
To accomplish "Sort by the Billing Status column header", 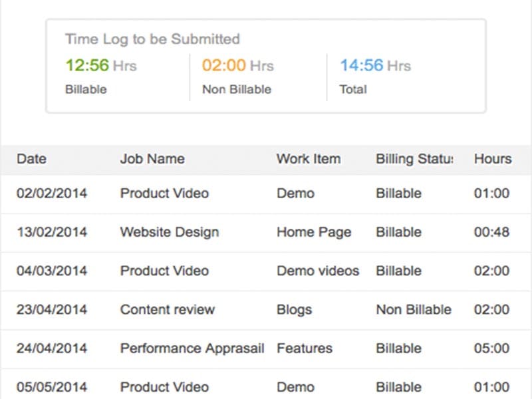I will coord(414,159).
